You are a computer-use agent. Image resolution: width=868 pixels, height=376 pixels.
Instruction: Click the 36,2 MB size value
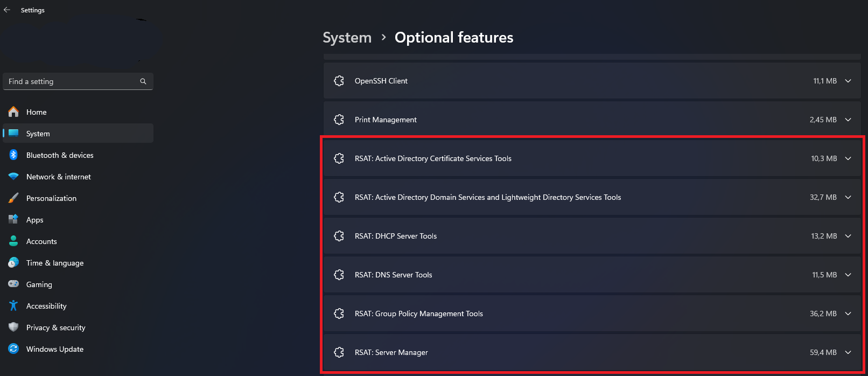[x=823, y=314]
